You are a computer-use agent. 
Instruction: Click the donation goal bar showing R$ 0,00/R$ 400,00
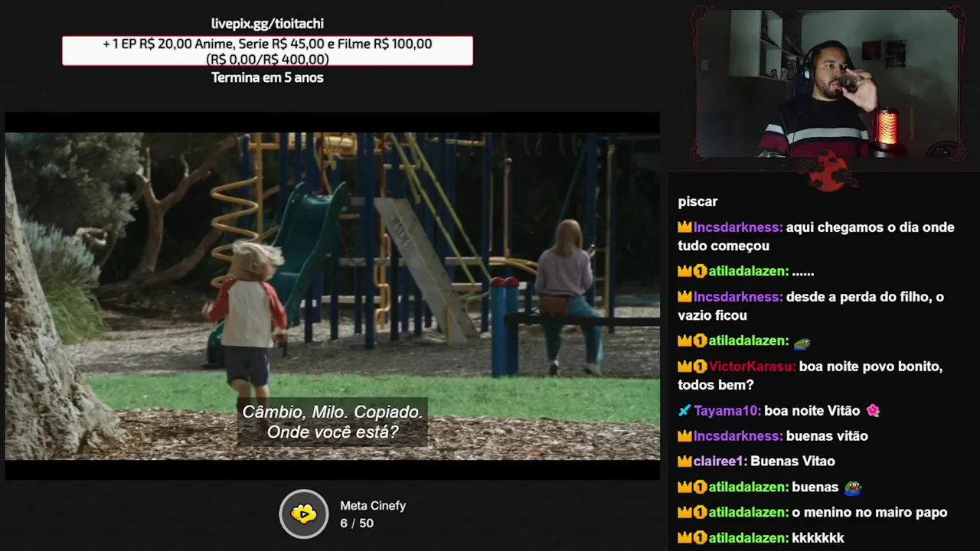[267, 51]
